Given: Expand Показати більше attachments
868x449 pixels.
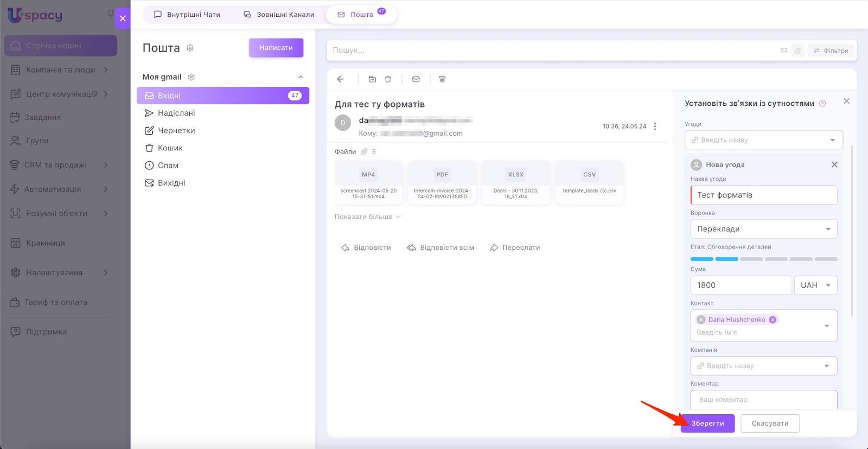Looking at the screenshot, I should tap(368, 217).
